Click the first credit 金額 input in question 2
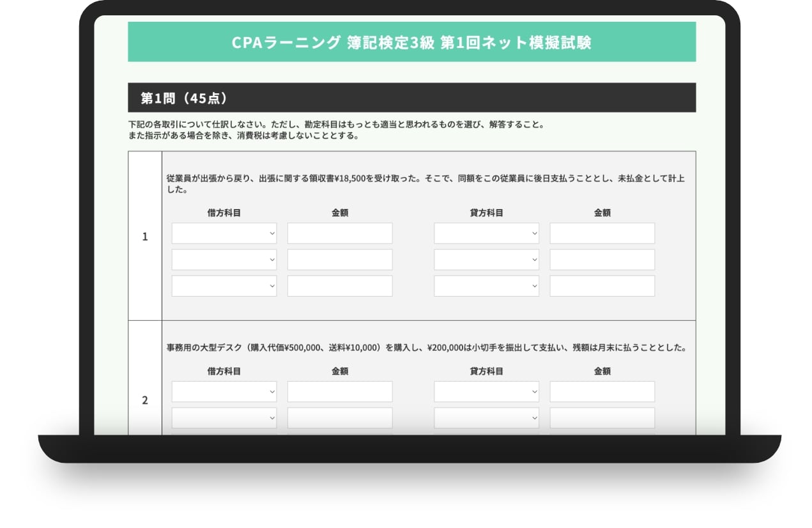Viewport: 812px width, 528px height. (602, 391)
